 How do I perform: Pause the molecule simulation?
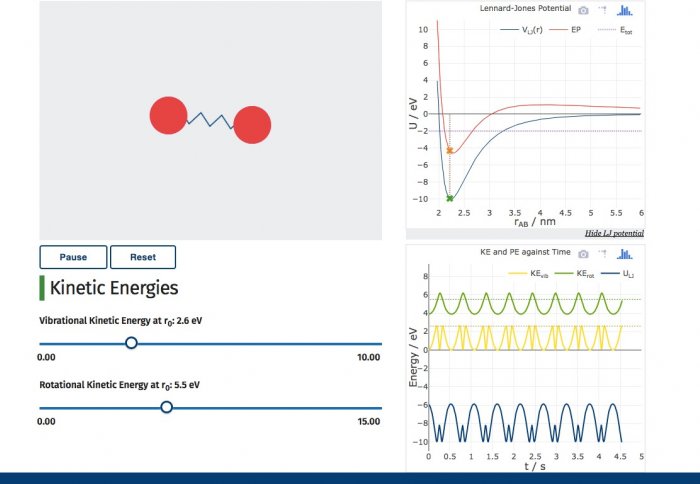click(73, 257)
